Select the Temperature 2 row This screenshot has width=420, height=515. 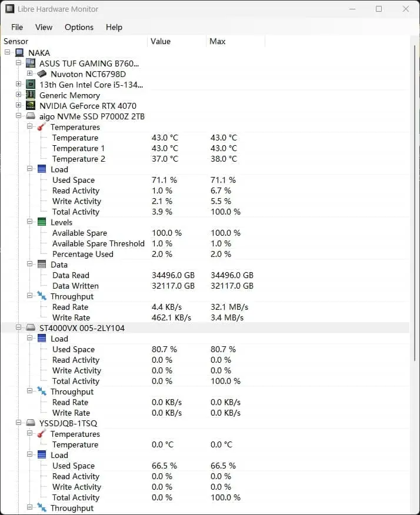point(205,159)
